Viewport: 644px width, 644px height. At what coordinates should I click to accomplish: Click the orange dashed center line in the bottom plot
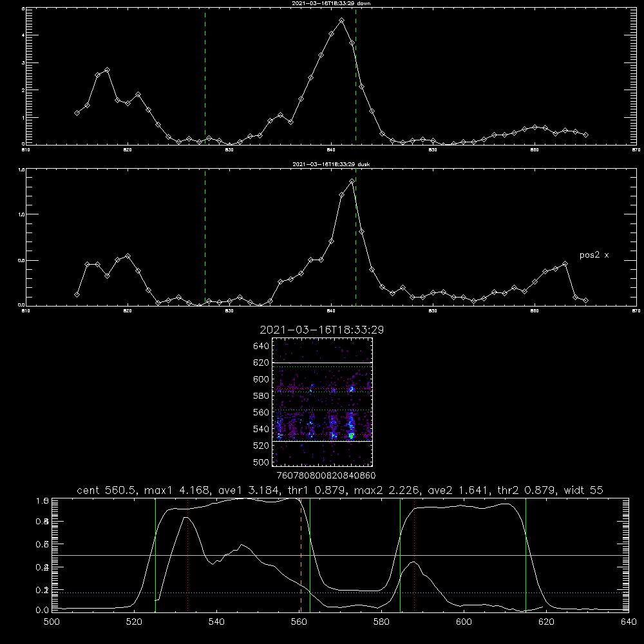pyautogui.click(x=301, y=554)
